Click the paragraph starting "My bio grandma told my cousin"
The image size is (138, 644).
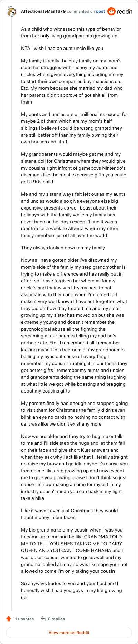tap(75, 550)
